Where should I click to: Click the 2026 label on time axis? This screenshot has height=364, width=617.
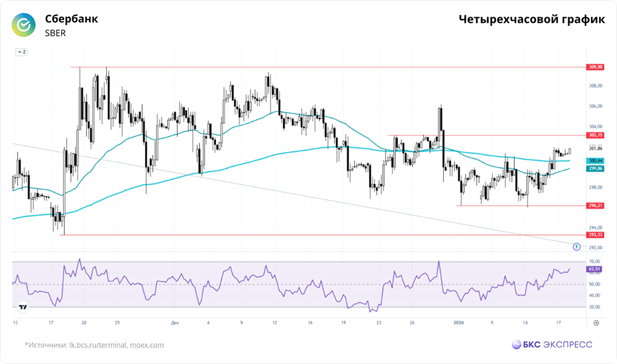tap(458, 323)
